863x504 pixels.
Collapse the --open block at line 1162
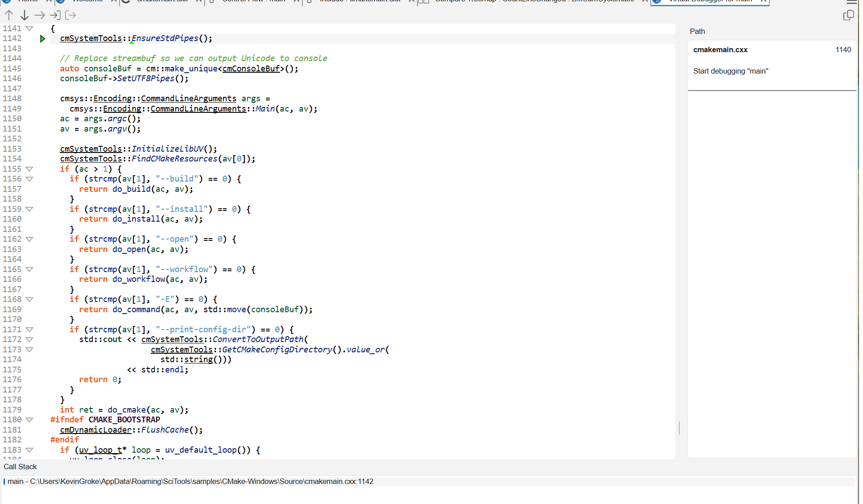(x=29, y=239)
